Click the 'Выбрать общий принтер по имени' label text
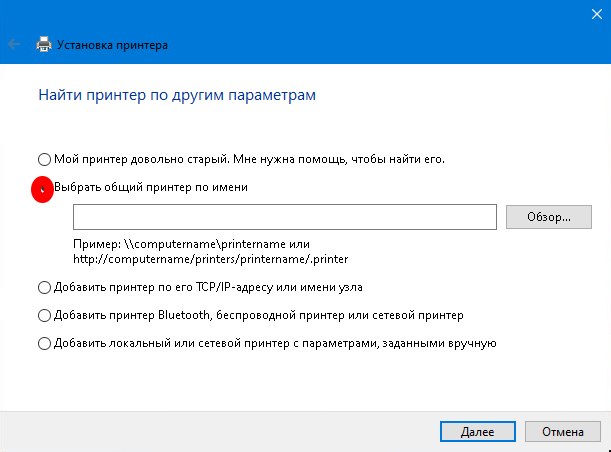Screen dimensions: 611x452 (x=150, y=187)
